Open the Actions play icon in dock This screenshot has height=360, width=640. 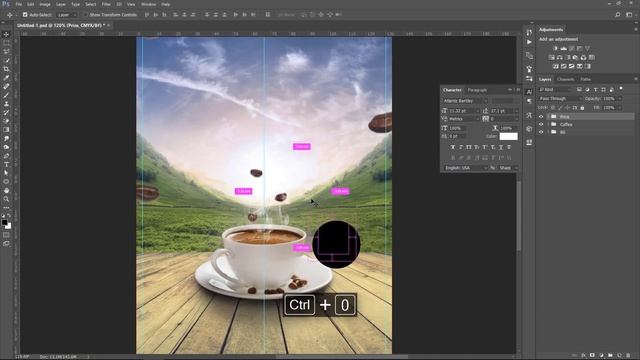pos(529,42)
